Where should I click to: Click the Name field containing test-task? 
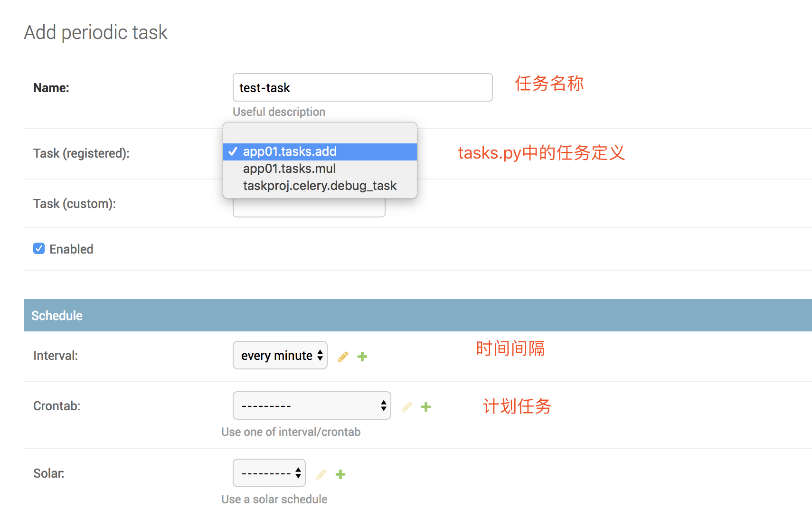[x=362, y=87]
